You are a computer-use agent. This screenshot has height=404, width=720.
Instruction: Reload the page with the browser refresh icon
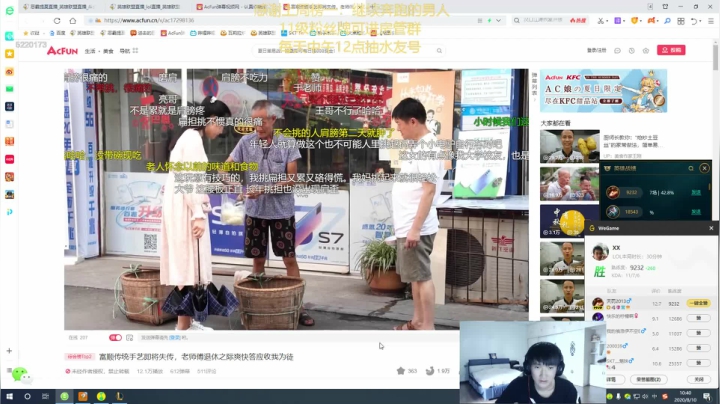click(x=57, y=21)
